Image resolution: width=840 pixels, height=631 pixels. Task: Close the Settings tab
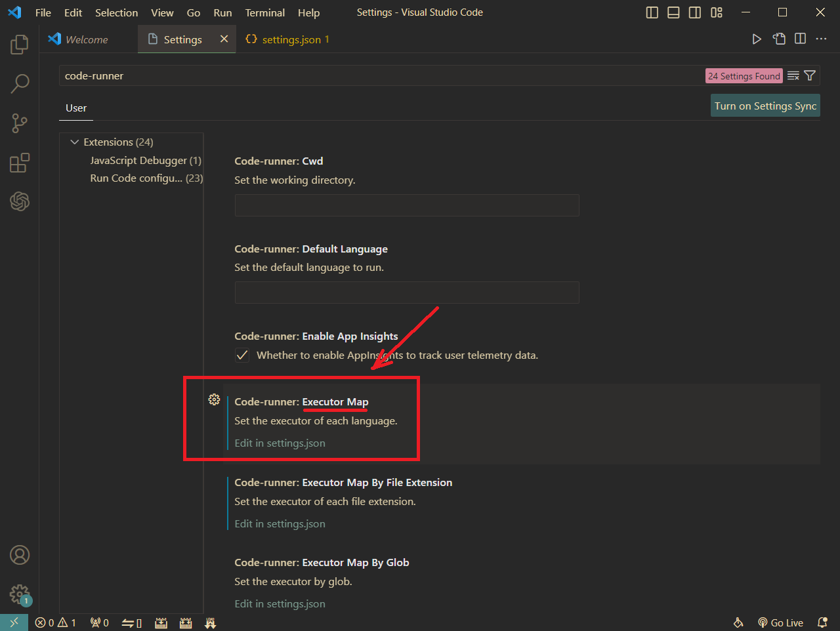224,39
